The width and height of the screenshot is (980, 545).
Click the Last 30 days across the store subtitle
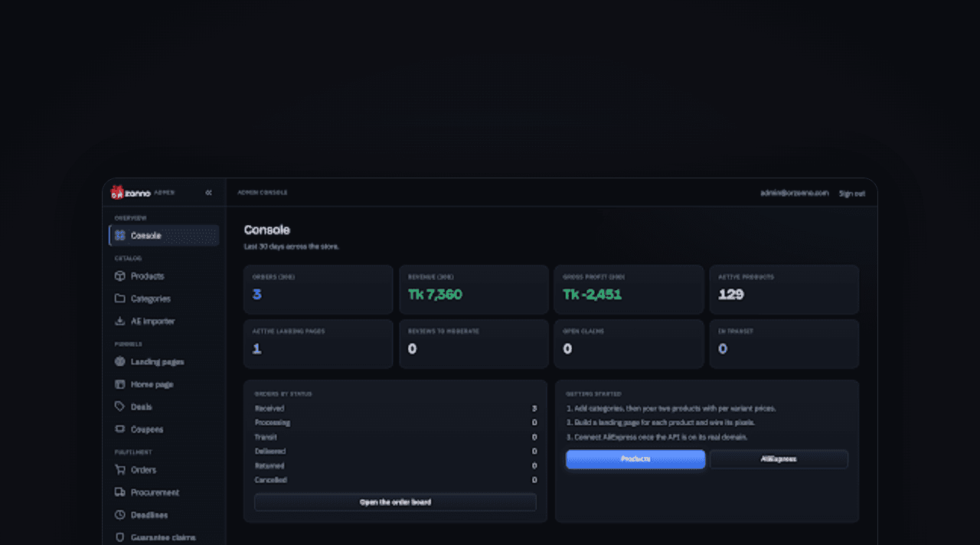pyautogui.click(x=292, y=246)
